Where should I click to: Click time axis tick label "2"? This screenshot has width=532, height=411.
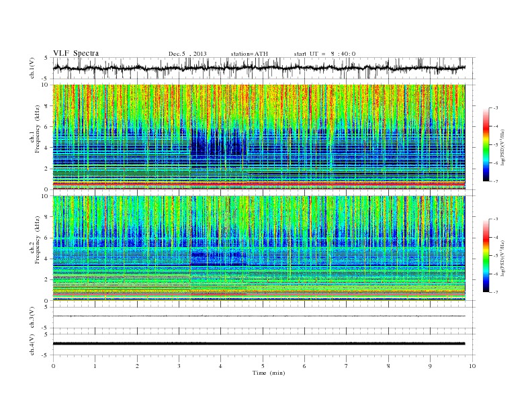[137, 366]
